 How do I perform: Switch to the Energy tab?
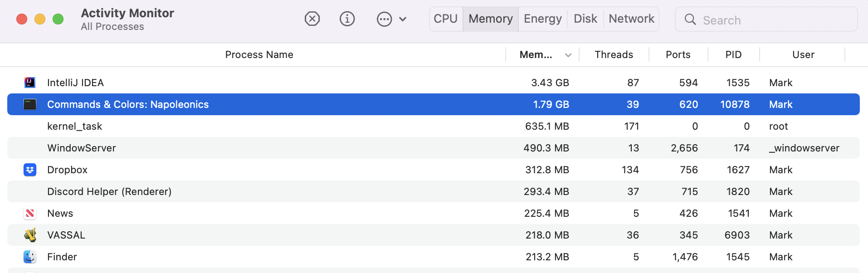(543, 19)
